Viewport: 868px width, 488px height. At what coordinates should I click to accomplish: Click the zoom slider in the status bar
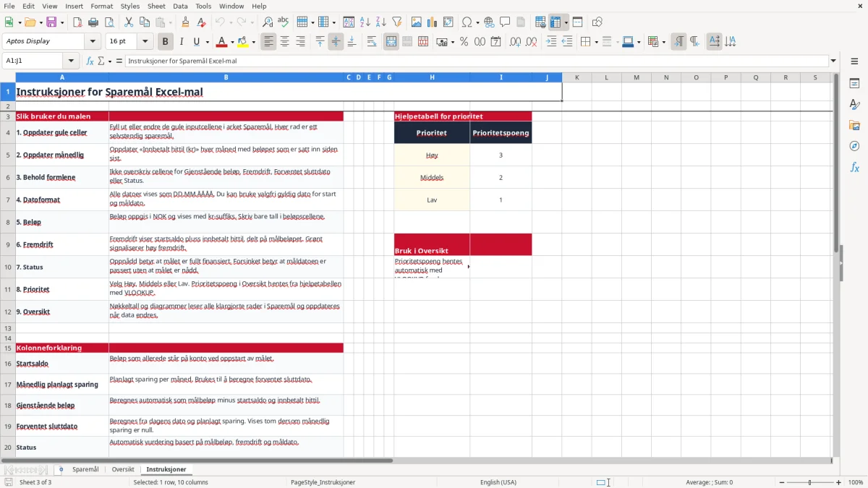(x=809, y=482)
